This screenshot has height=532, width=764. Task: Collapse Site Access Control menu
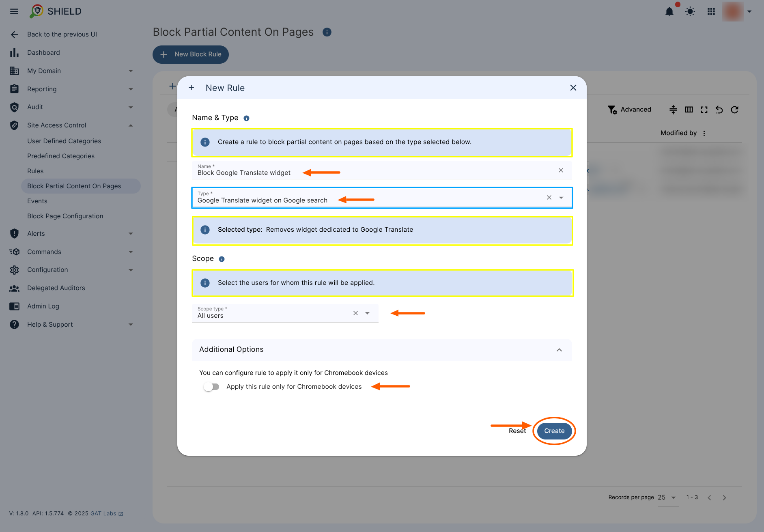(131, 125)
